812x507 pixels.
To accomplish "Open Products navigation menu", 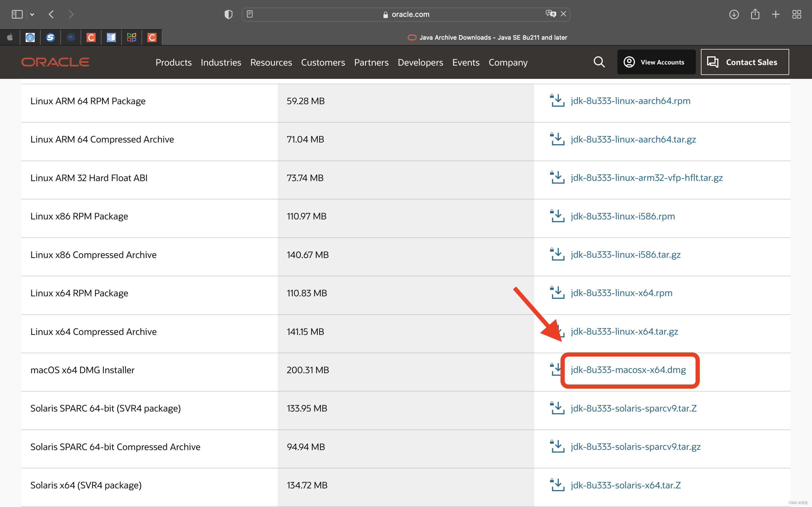I will pos(173,62).
